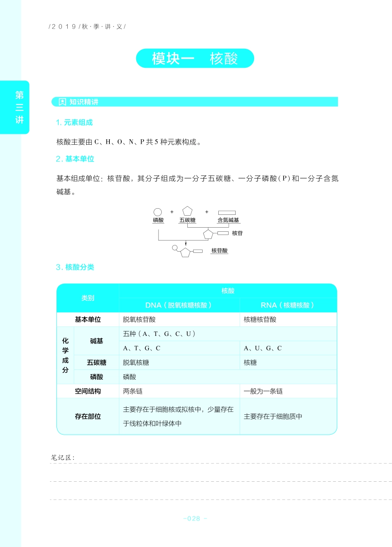The height and width of the screenshot is (547, 392).
Task: Click the cyan 核酸 table header bar
Action: (x=227, y=290)
